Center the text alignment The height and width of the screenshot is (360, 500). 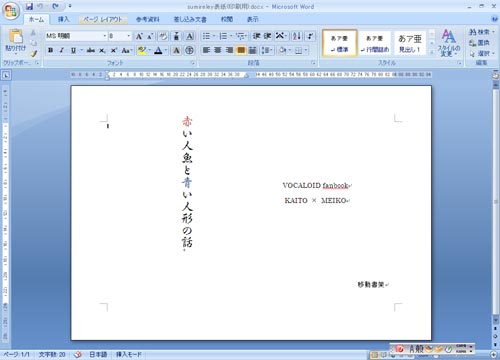[x=218, y=50]
